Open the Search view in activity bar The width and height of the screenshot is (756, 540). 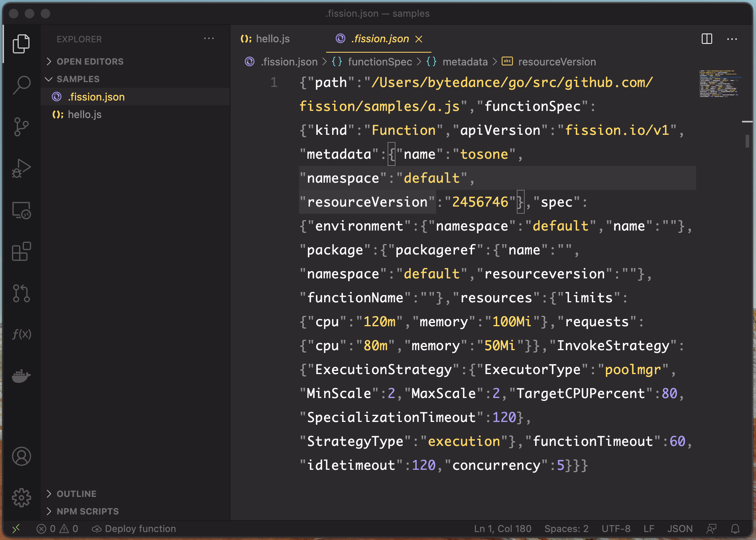pyautogui.click(x=22, y=85)
